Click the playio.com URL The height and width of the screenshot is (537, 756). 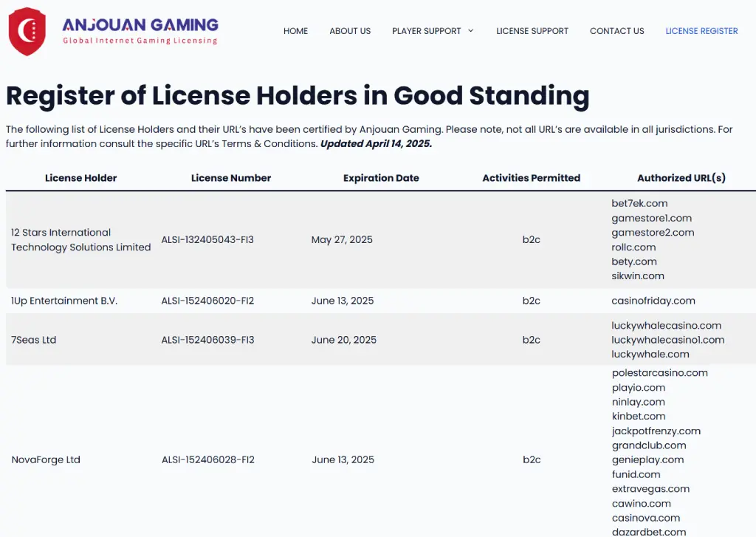click(639, 388)
